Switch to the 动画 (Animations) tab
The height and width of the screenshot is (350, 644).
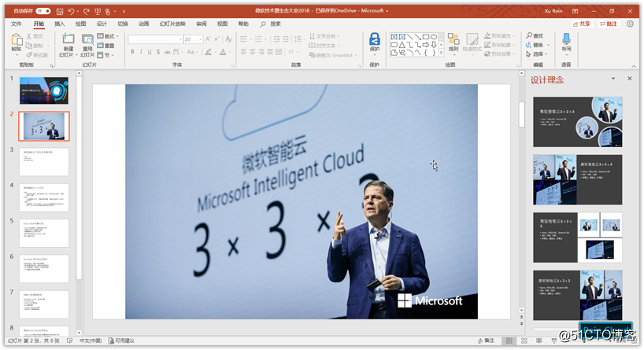[x=144, y=24]
